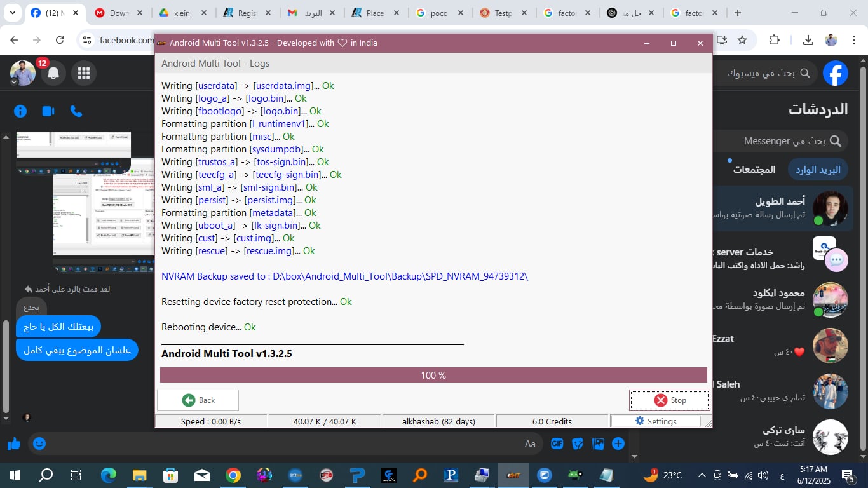Open File Explorer from the taskbar

coord(140,475)
